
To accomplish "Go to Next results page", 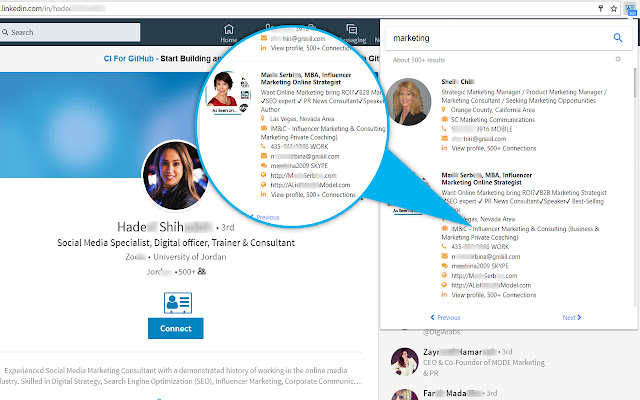I will [x=572, y=318].
